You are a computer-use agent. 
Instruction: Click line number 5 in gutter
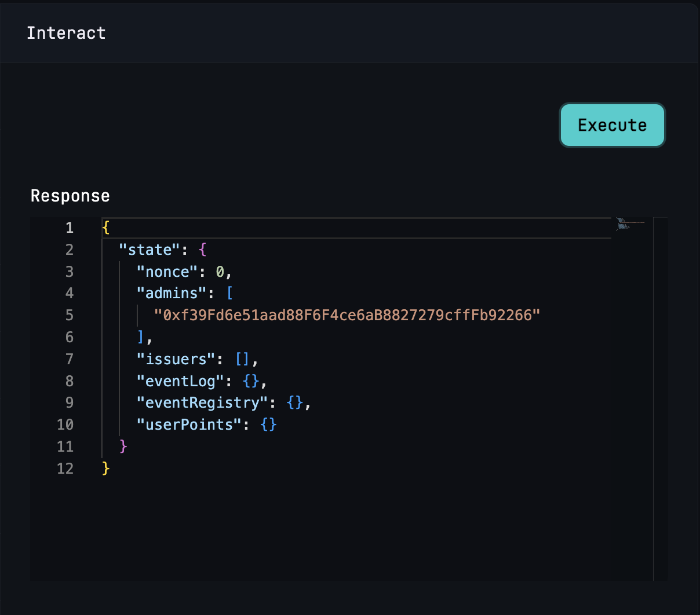(70, 315)
